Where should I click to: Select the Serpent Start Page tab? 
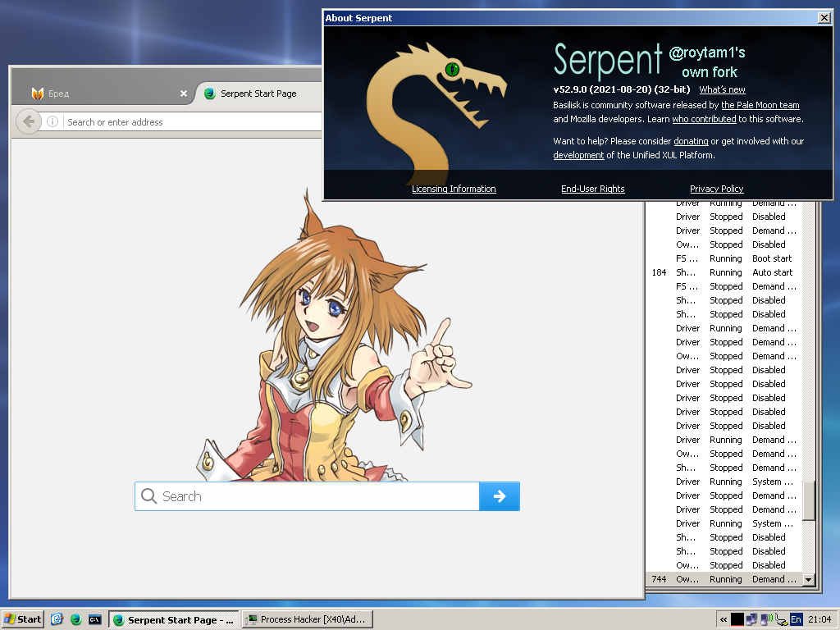click(258, 94)
